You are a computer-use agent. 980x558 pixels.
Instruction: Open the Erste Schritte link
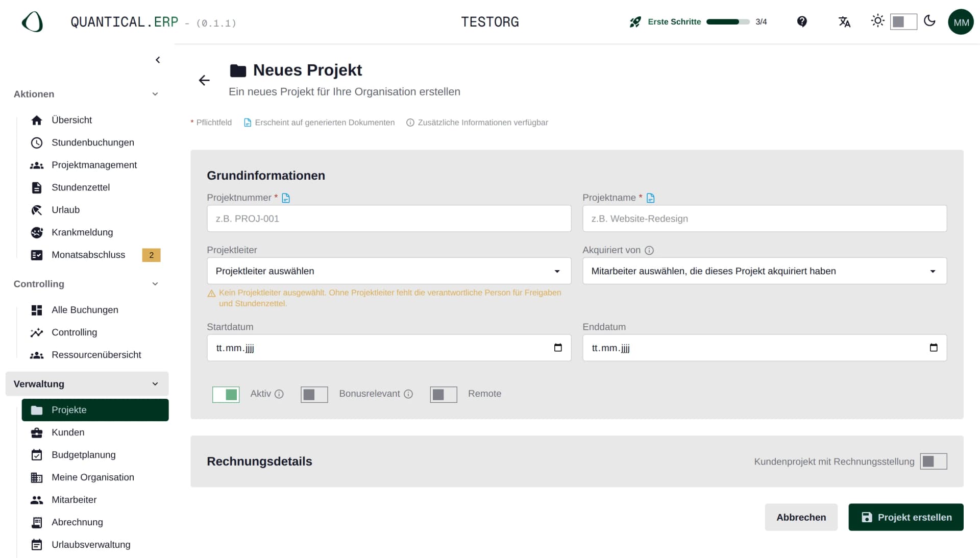pyautogui.click(x=674, y=21)
